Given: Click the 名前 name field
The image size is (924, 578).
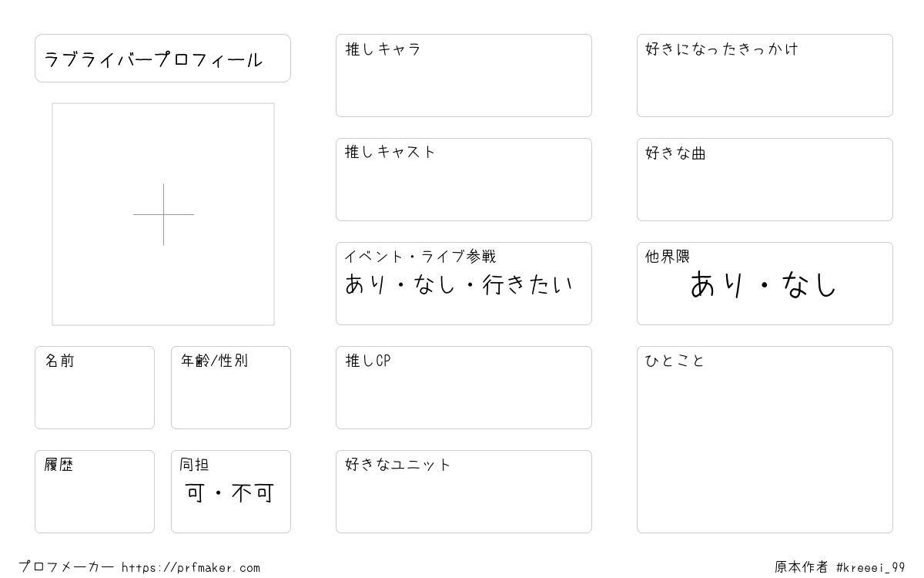Looking at the screenshot, I should pos(95,388).
